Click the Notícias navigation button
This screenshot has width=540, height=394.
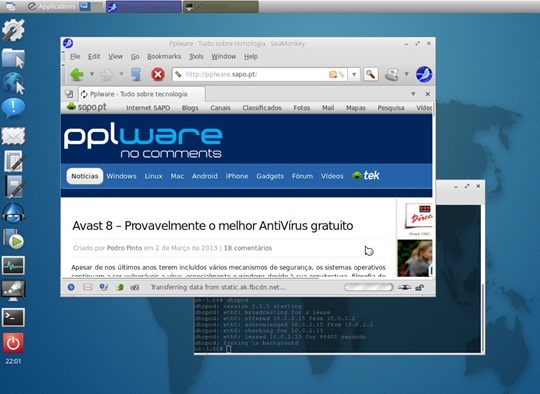(x=85, y=176)
